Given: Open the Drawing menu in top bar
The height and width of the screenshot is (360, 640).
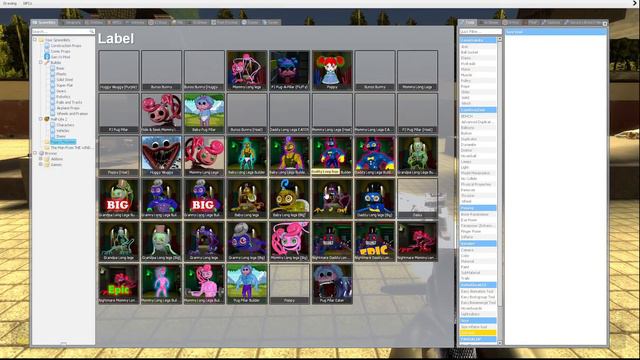Looking at the screenshot, I should click(10, 3).
